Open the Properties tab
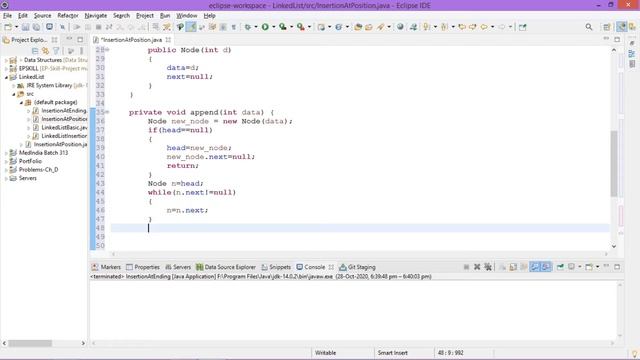 click(143, 267)
